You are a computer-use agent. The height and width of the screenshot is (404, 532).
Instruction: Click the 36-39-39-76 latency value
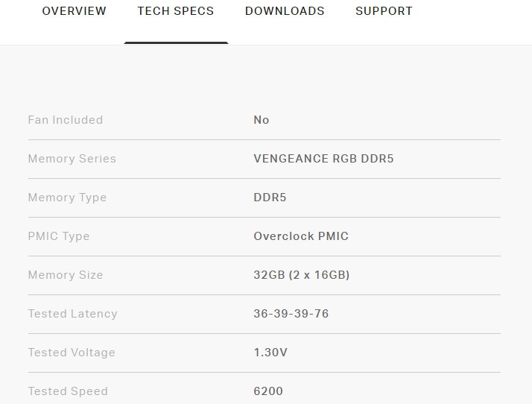tap(291, 314)
